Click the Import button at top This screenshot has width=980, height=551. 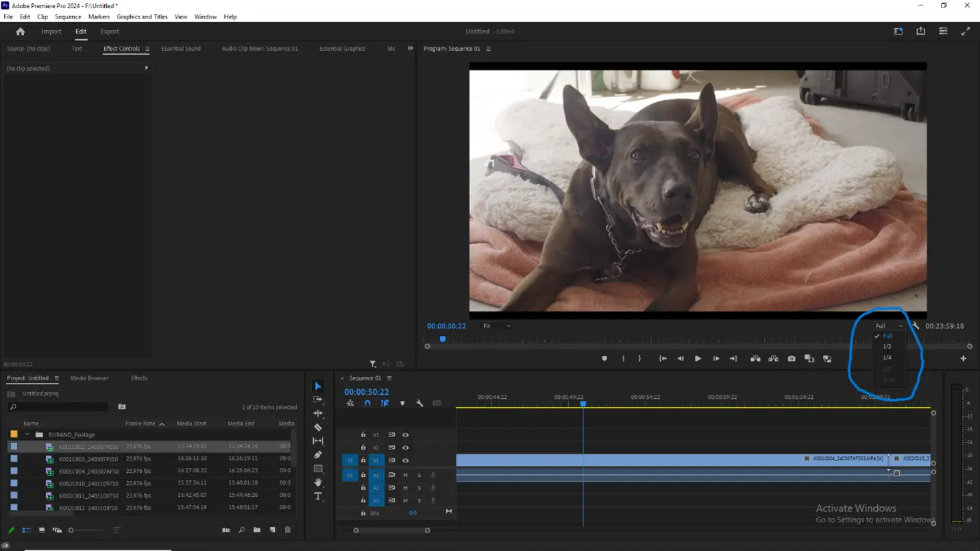tap(51, 32)
